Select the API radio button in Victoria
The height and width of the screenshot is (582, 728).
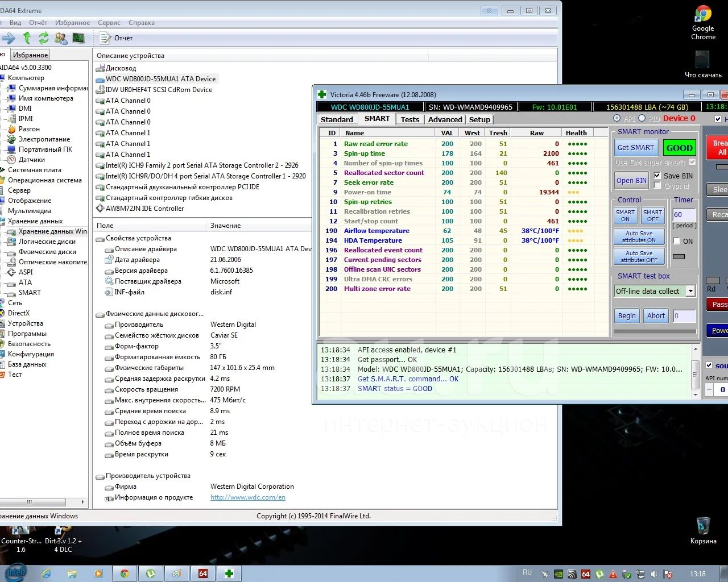tap(617, 118)
